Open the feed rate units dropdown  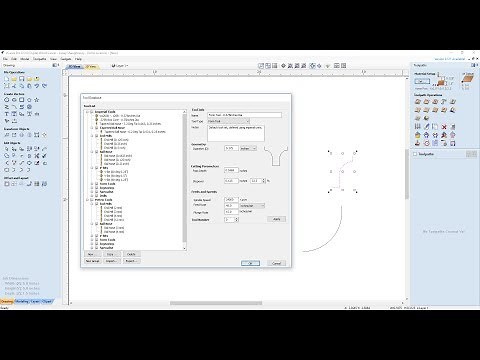pos(252,206)
